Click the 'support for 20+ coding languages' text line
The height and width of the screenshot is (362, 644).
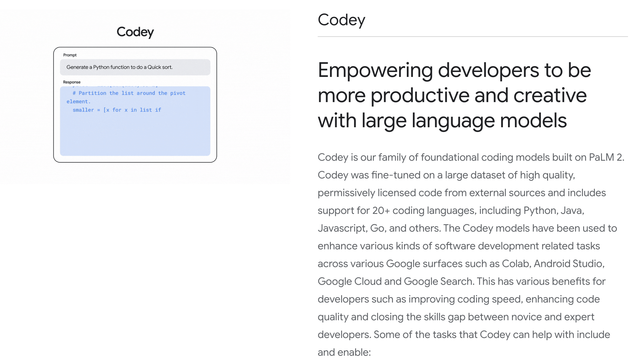[x=451, y=210]
